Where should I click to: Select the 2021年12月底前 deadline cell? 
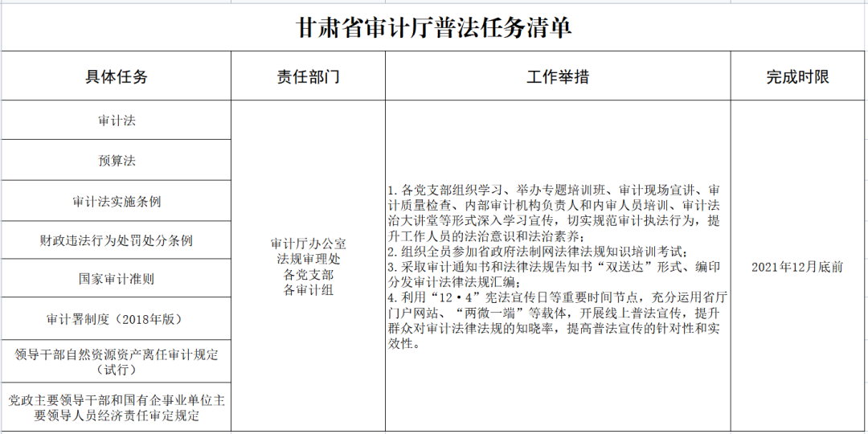pyautogui.click(x=798, y=268)
